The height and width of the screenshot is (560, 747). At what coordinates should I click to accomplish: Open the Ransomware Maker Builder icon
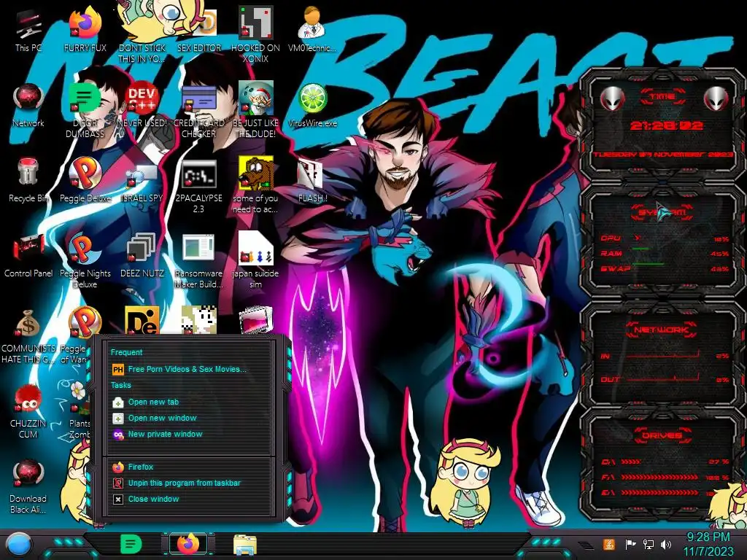198,261
